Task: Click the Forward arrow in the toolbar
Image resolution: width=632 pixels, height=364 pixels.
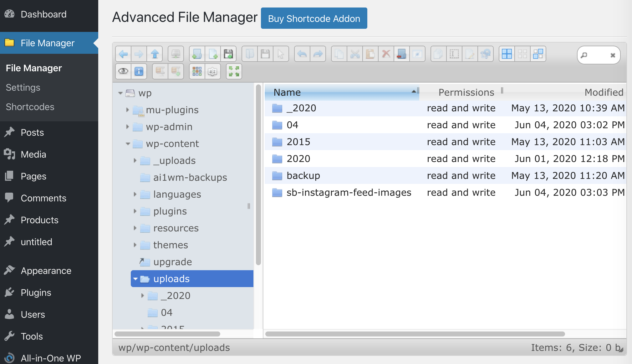Action: [139, 54]
